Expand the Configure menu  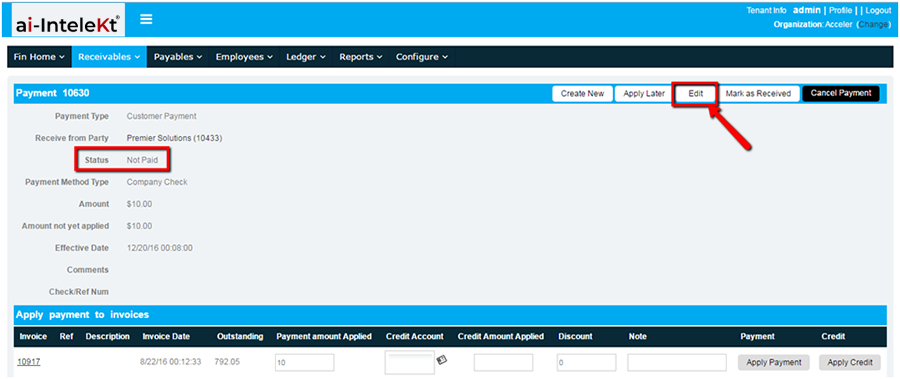coord(422,57)
